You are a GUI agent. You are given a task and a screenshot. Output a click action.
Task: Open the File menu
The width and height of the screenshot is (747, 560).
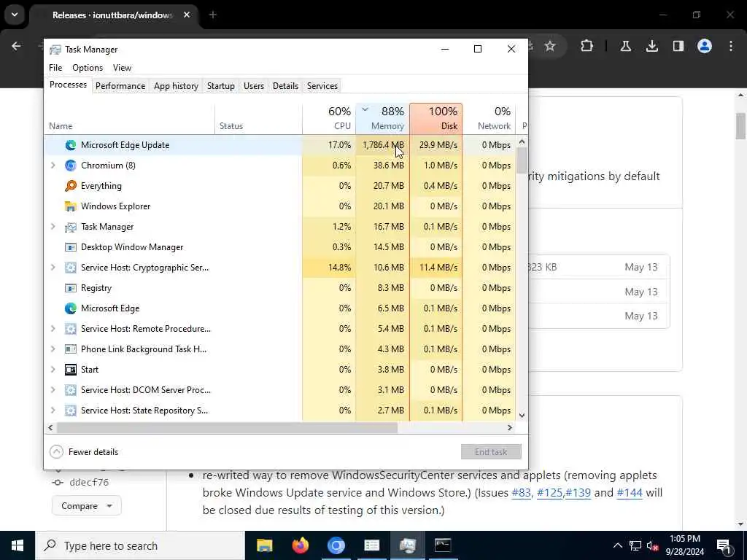(x=55, y=68)
